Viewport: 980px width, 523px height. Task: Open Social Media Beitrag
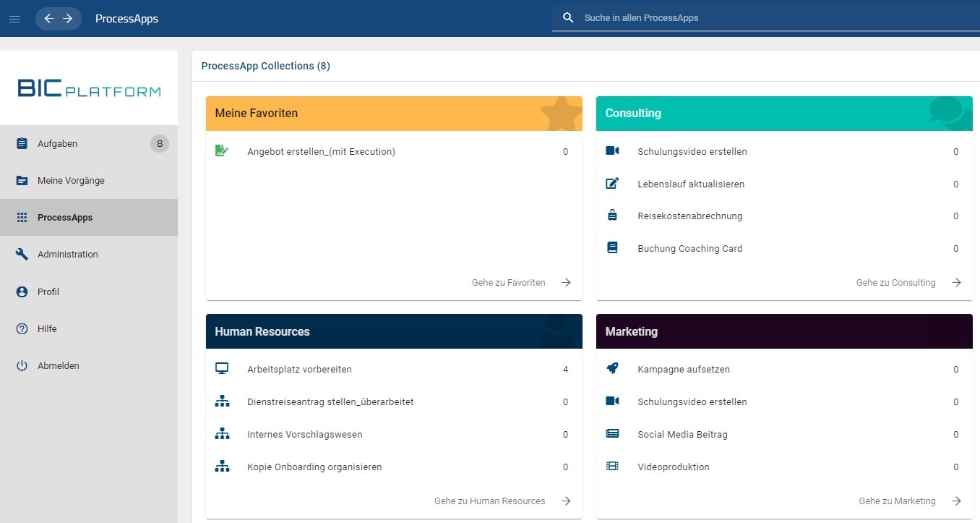682,435
